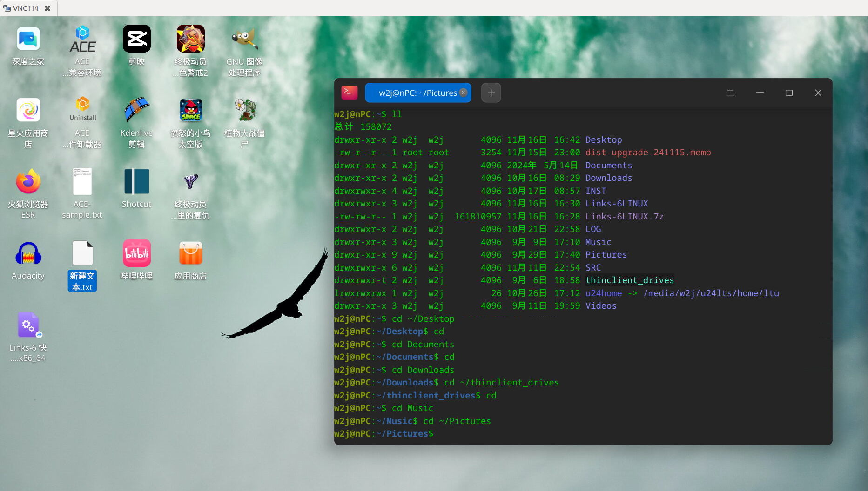This screenshot has width=868, height=491.
Task: Click the INST directory name
Action: [x=595, y=191]
